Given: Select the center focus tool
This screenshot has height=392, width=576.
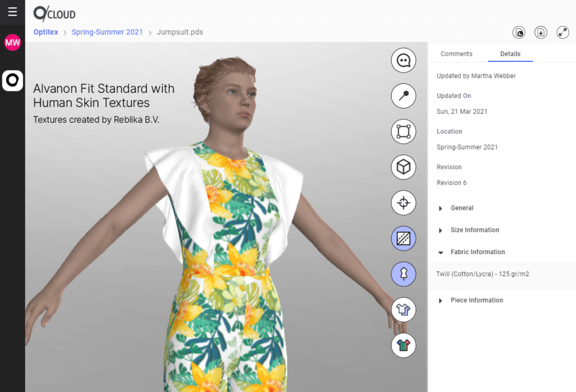Looking at the screenshot, I should click(x=403, y=203).
